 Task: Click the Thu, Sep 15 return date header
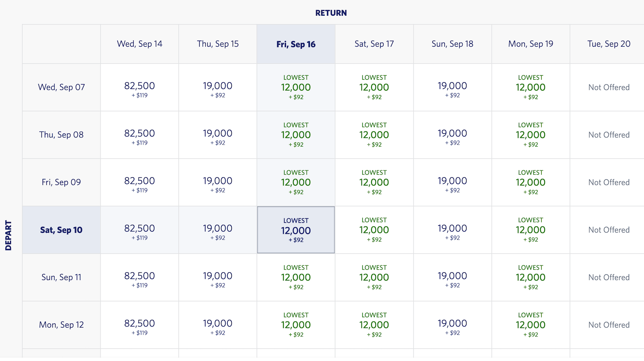coord(217,44)
